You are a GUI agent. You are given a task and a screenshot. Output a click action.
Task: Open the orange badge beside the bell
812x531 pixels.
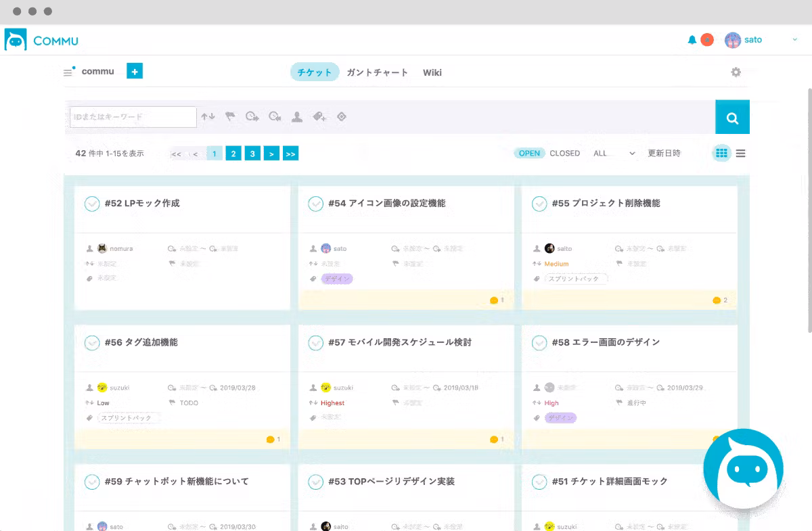click(x=707, y=40)
